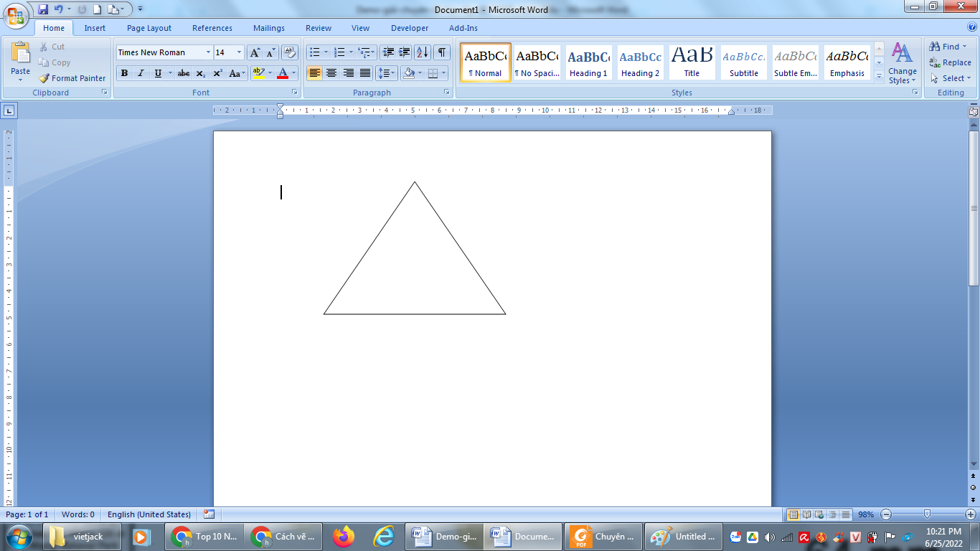Click the Words: 0 status bar entry
This screenshot has width=980, height=551.
click(x=78, y=514)
